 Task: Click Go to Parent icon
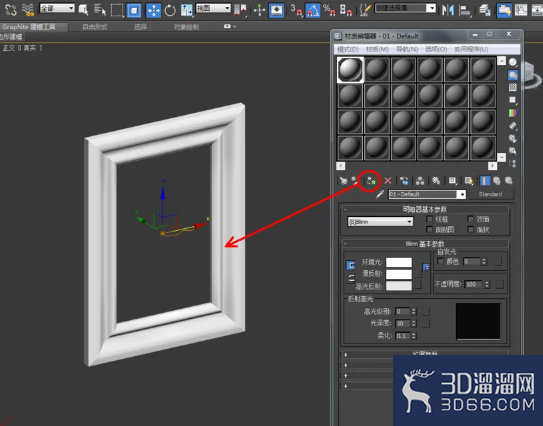[497, 180]
